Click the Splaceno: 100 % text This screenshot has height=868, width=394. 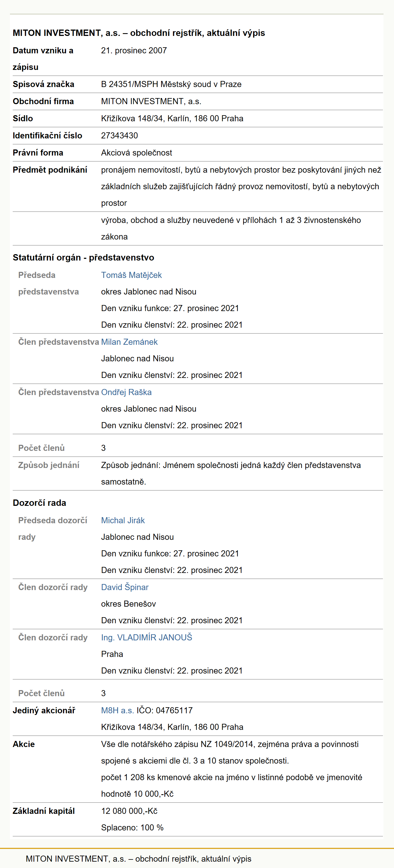point(132,827)
